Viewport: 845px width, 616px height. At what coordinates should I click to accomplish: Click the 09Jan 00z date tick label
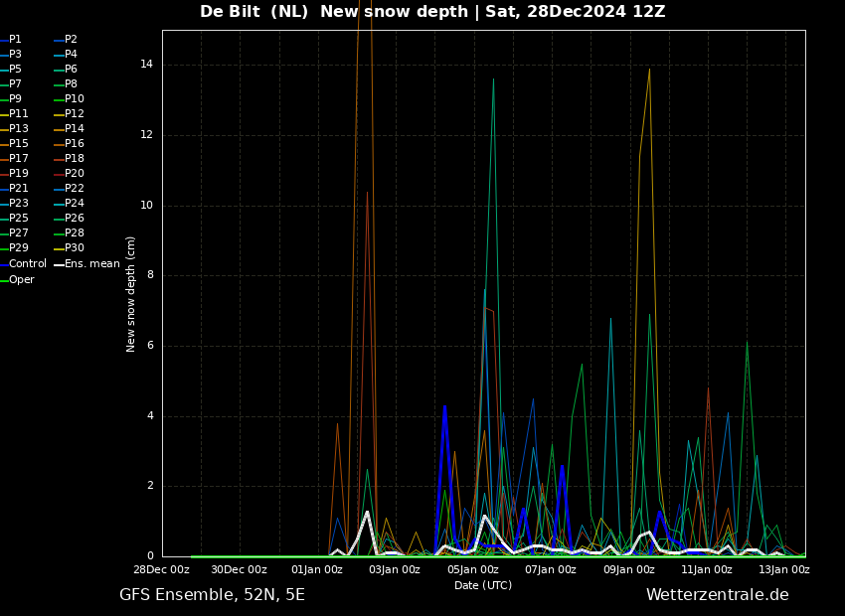coord(628,570)
